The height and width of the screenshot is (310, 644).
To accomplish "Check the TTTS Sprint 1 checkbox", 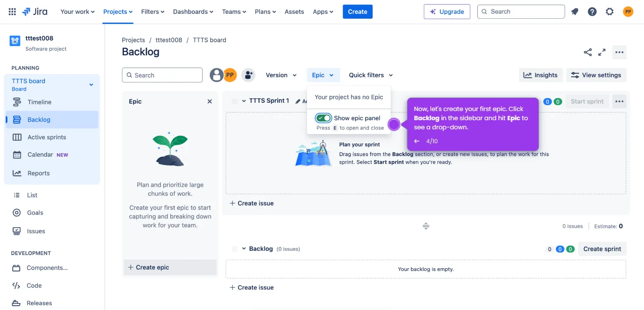I will coord(235,101).
